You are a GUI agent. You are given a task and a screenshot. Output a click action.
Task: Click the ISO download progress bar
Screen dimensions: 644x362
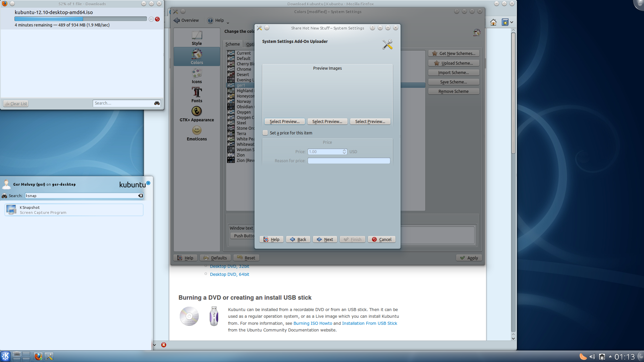(80, 19)
